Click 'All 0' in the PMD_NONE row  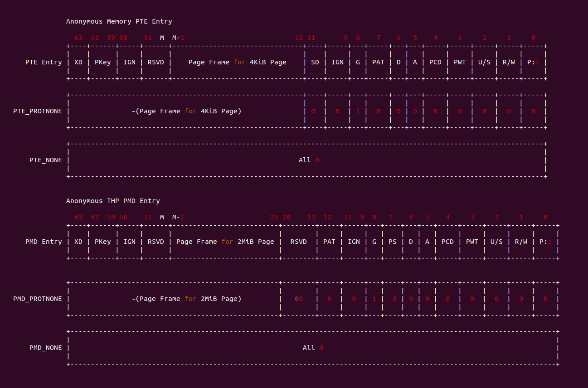313,348
